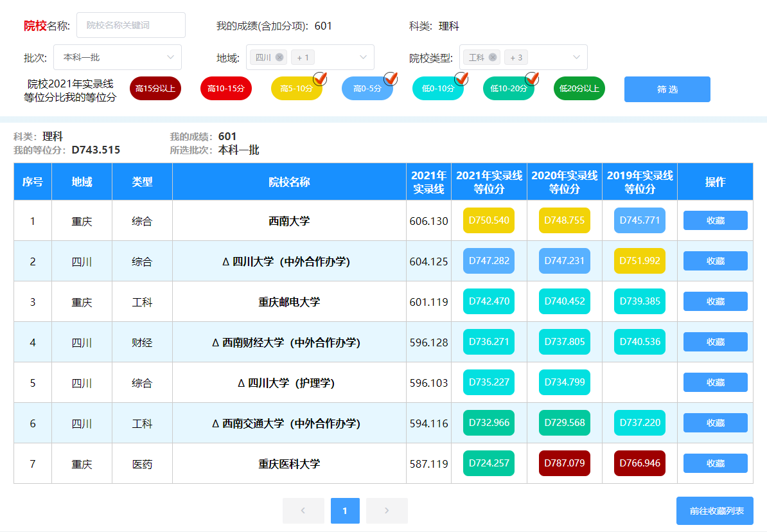The height and width of the screenshot is (532, 767).
Task: Favorite 四川大学(护理学) with 收藏
Action: click(x=715, y=382)
